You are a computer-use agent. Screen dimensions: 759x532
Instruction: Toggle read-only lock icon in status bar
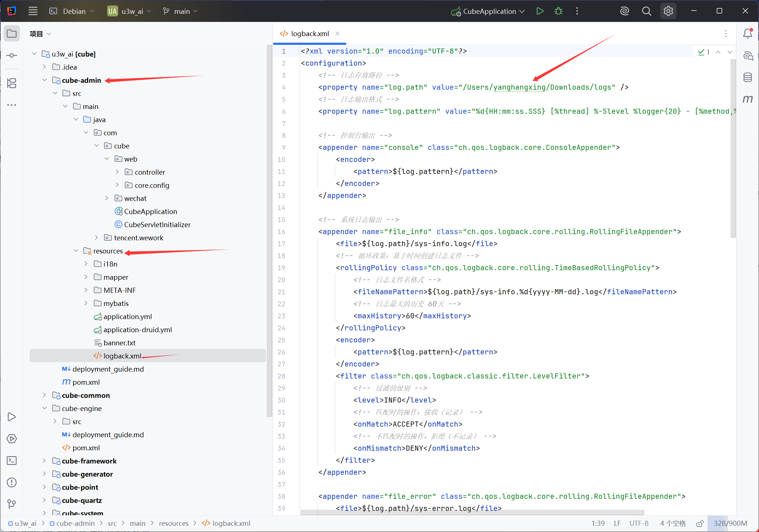[x=700, y=524]
